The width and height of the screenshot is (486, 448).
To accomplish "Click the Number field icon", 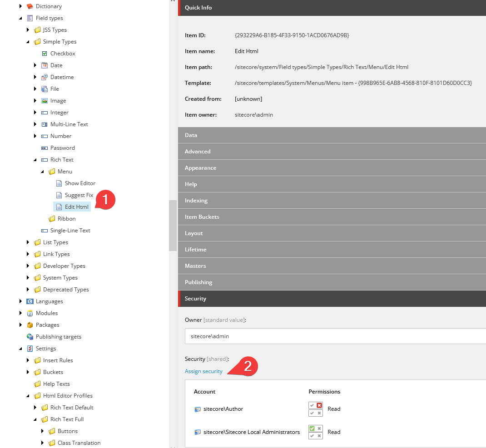I will 45,136.
